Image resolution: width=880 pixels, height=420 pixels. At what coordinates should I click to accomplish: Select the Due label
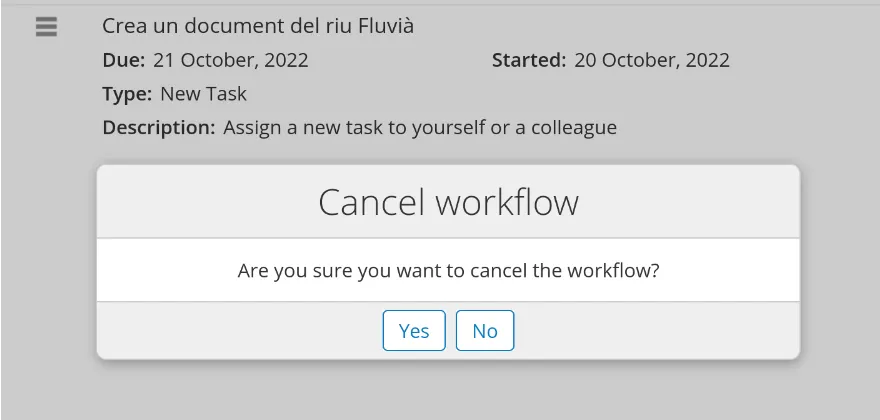pyautogui.click(x=124, y=60)
